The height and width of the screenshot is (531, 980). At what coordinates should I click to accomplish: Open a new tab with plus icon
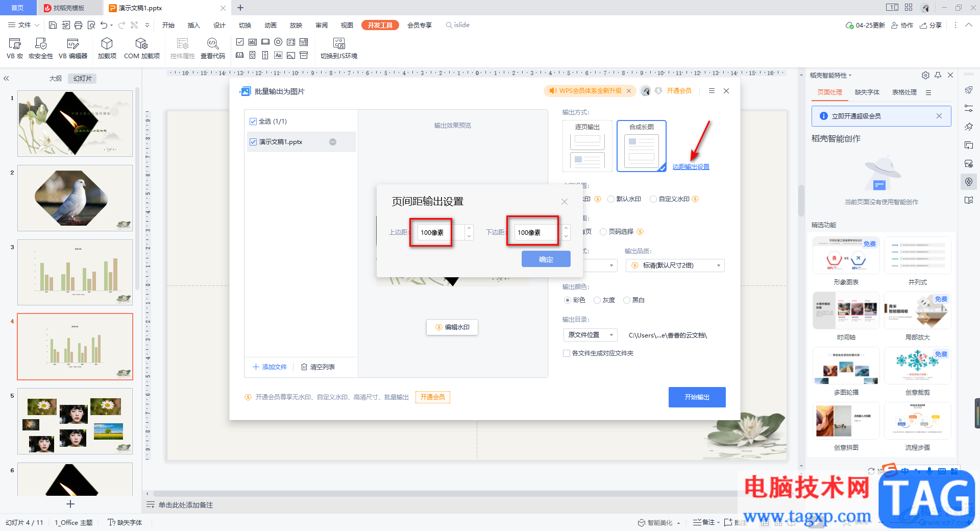point(240,8)
